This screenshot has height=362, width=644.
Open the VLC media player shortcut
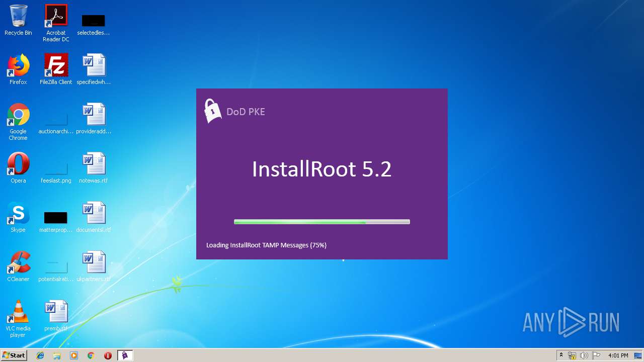coord(18,319)
